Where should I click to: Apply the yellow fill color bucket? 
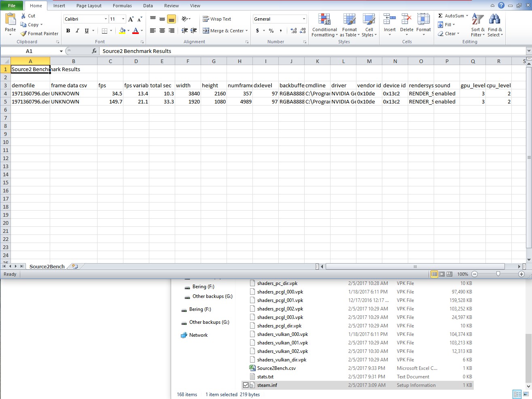pyautogui.click(x=122, y=31)
